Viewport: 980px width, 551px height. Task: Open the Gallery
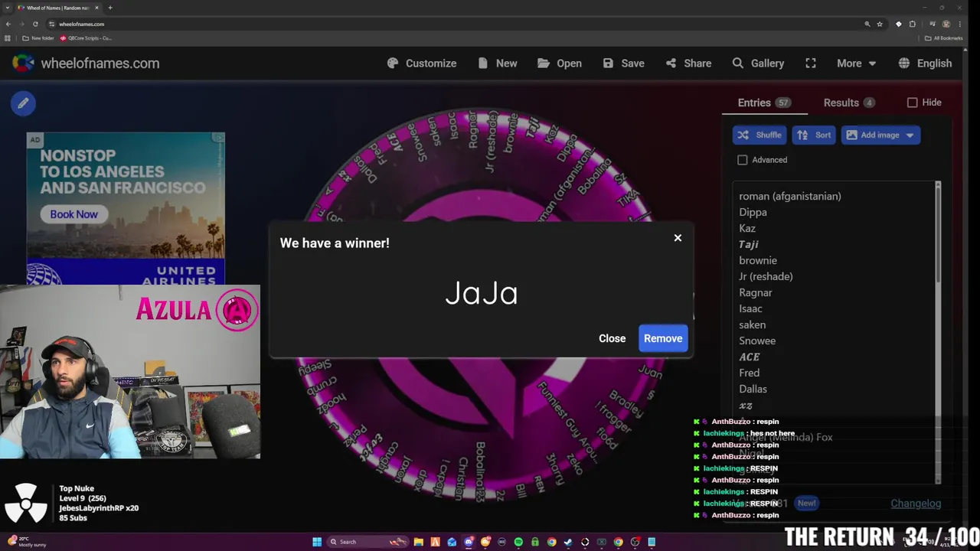tap(758, 64)
